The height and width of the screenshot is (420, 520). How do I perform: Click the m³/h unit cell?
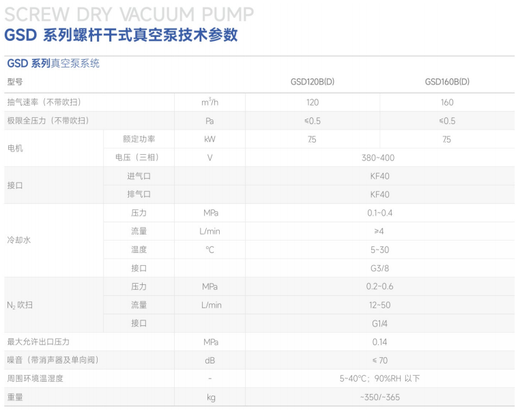[210, 102]
